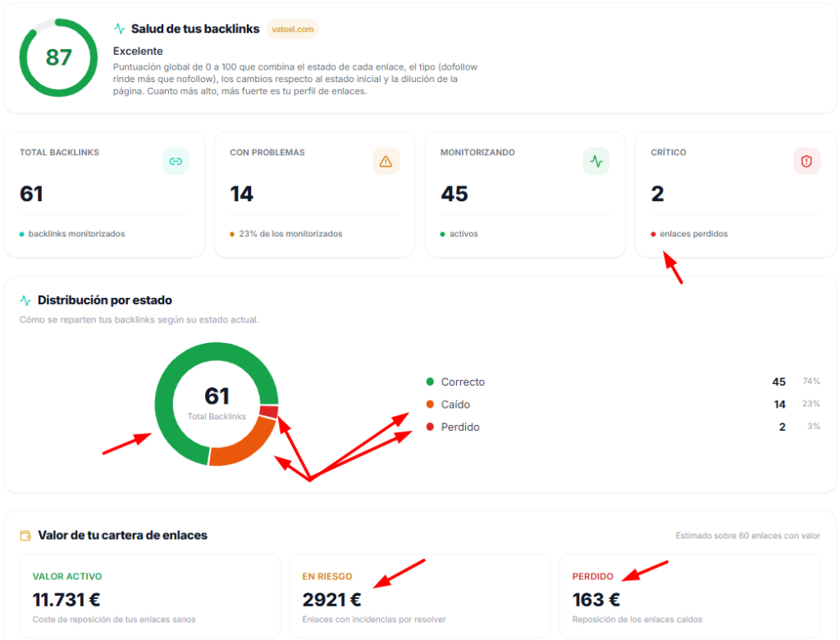The height and width of the screenshot is (640, 840).
Task: Click 'Coste de reposición de tus enlaces sanos'
Action: 113,619
